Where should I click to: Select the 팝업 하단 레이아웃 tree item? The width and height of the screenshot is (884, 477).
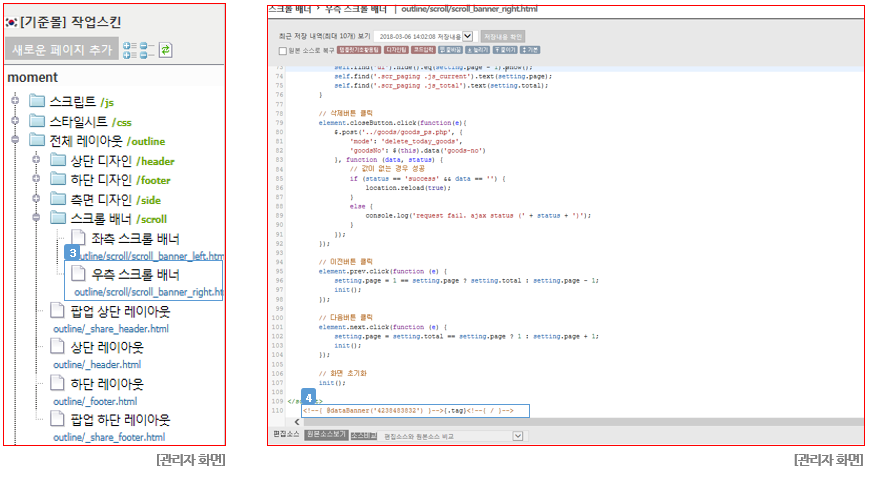120,419
